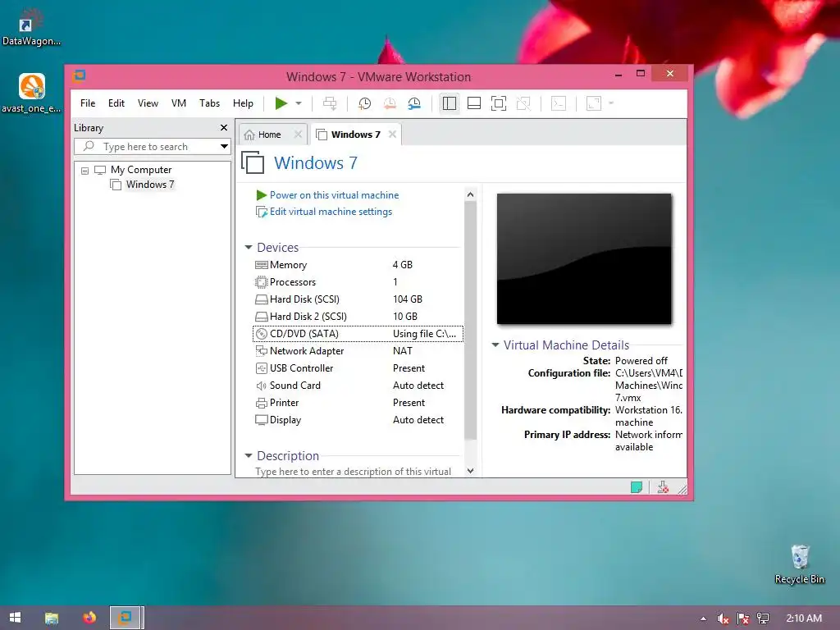Revert to snapshot toolbar icon
840x630 pixels.
[x=390, y=103]
